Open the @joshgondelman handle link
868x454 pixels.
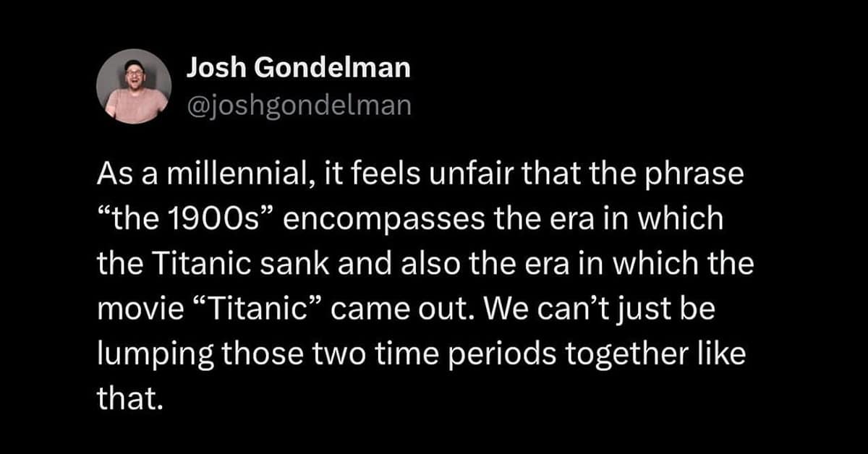(299, 106)
